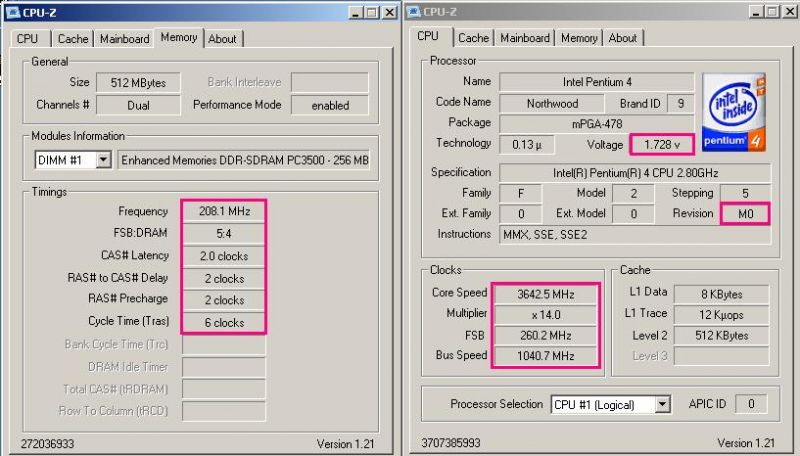The image size is (800, 456).
Task: Click the module description Enhanced Memories DDR-SDRAM PC3500
Action: click(244, 160)
